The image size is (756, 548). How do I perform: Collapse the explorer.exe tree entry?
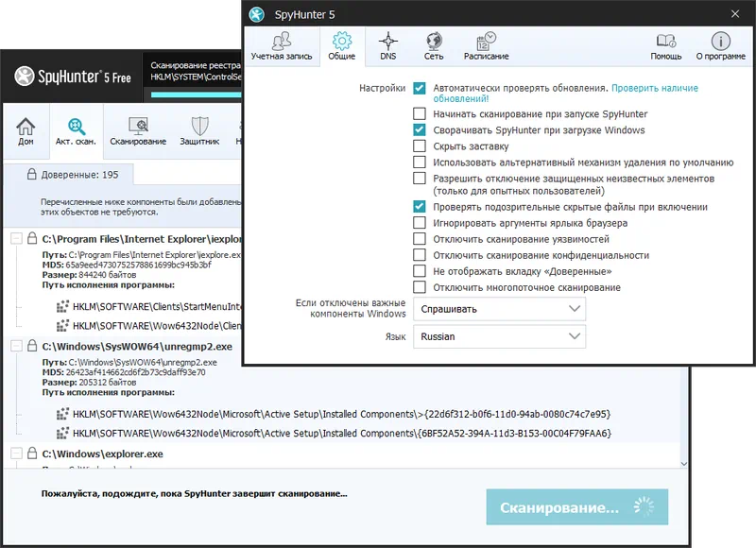click(16, 454)
